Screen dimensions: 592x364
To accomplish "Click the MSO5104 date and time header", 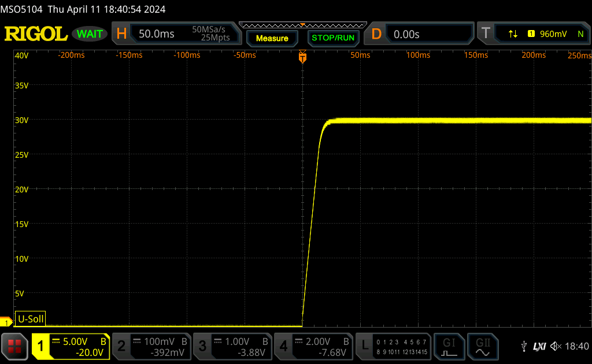I will click(x=83, y=9).
